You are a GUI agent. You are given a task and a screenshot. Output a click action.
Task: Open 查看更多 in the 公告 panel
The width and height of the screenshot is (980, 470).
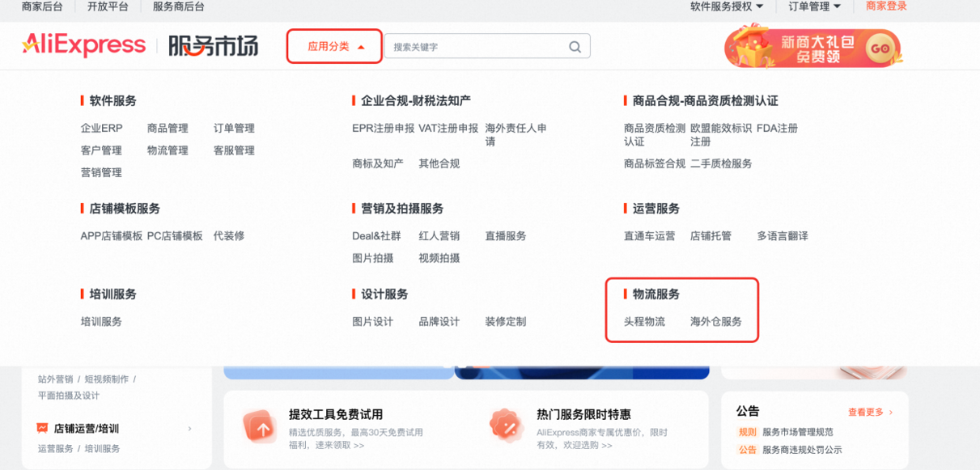click(863, 412)
